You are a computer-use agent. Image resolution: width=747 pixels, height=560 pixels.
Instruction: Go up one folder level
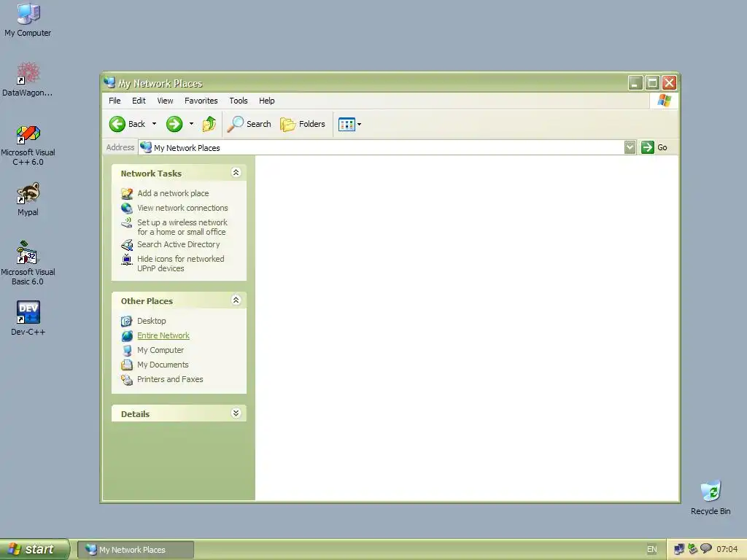coord(209,124)
